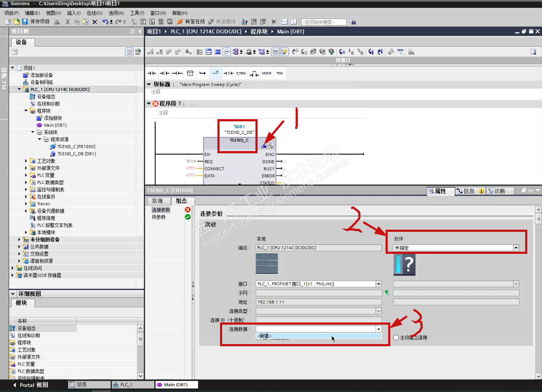Click the Cut scissors icon
Screen dimensions: 542x392
pos(67,22)
